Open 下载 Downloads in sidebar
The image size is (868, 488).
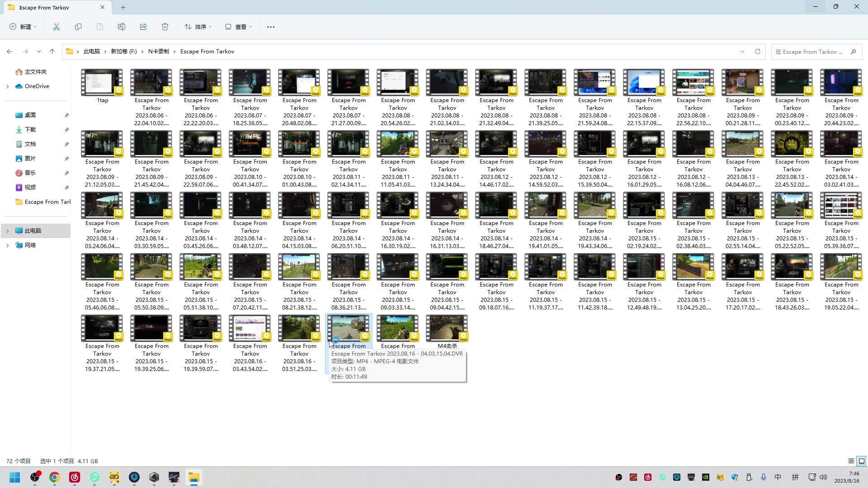[x=30, y=130]
